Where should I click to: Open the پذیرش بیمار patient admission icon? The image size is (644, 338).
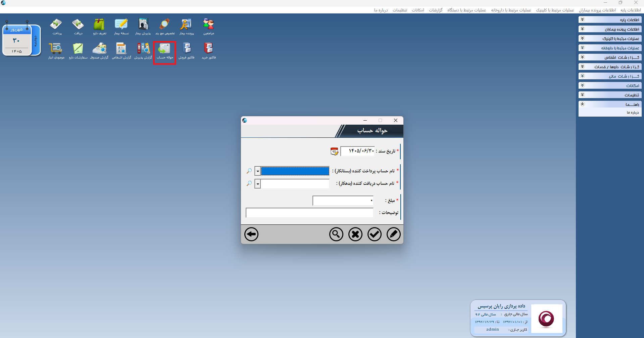point(143,27)
